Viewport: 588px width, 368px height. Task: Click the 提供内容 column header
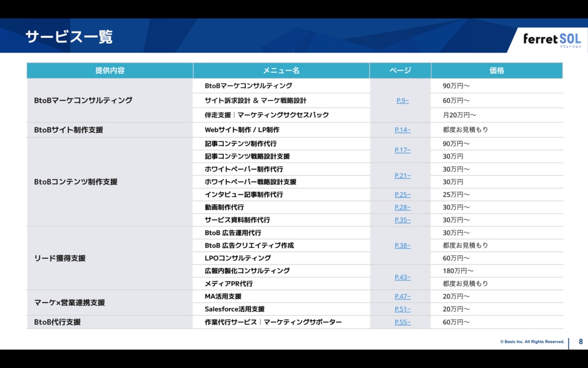tap(110, 71)
